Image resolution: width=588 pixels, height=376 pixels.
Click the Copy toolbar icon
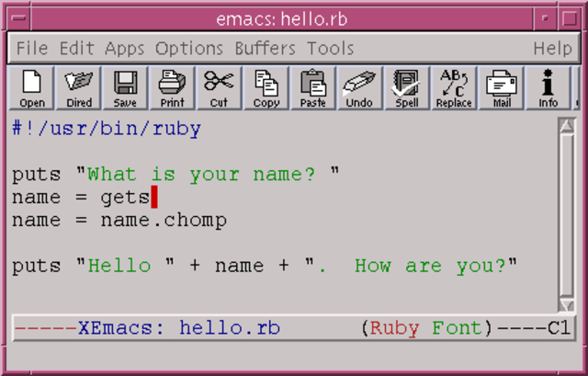point(266,88)
